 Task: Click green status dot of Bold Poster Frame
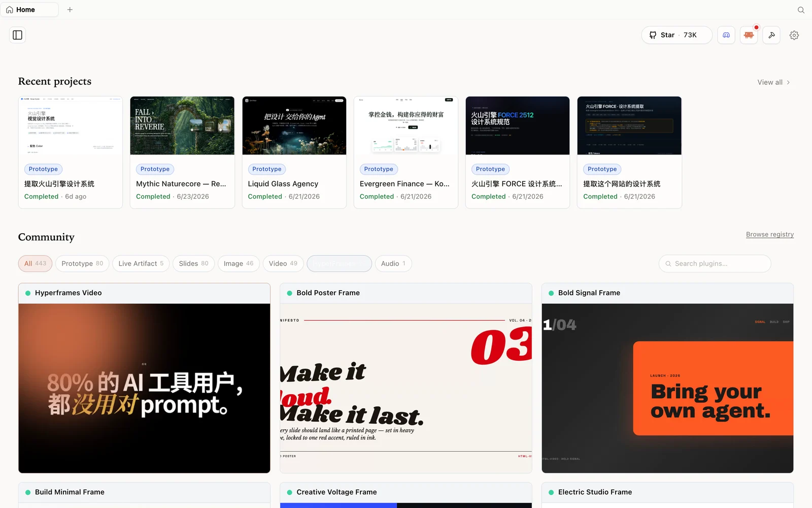coord(289,293)
